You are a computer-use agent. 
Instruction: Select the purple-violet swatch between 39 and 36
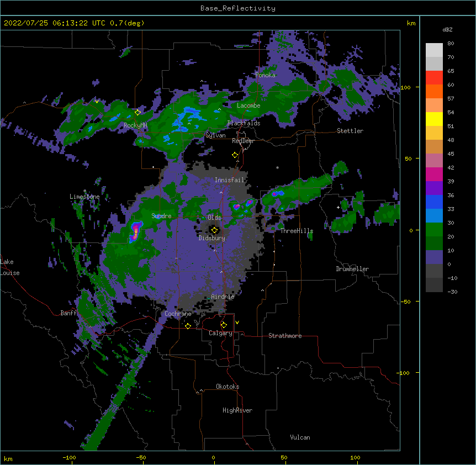(434, 188)
